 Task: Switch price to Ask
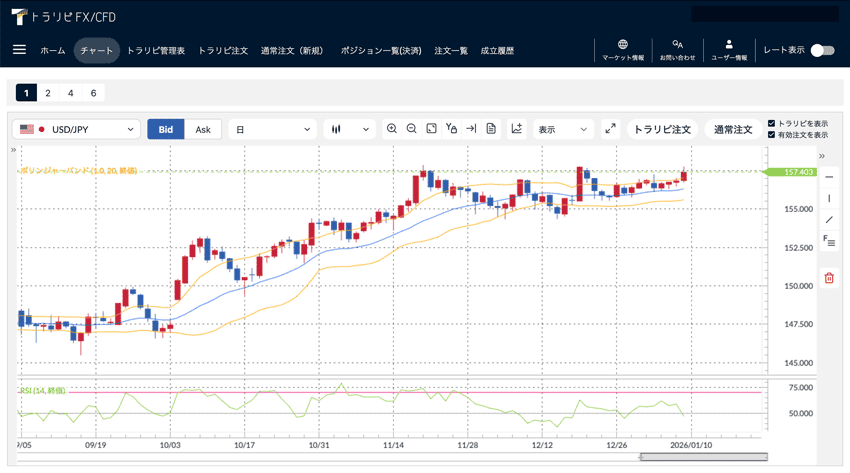coord(203,129)
